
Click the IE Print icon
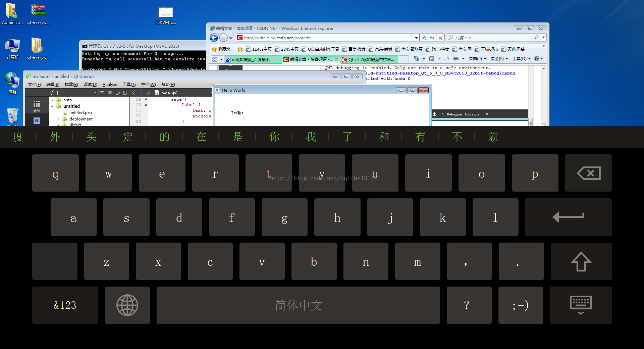click(455, 59)
